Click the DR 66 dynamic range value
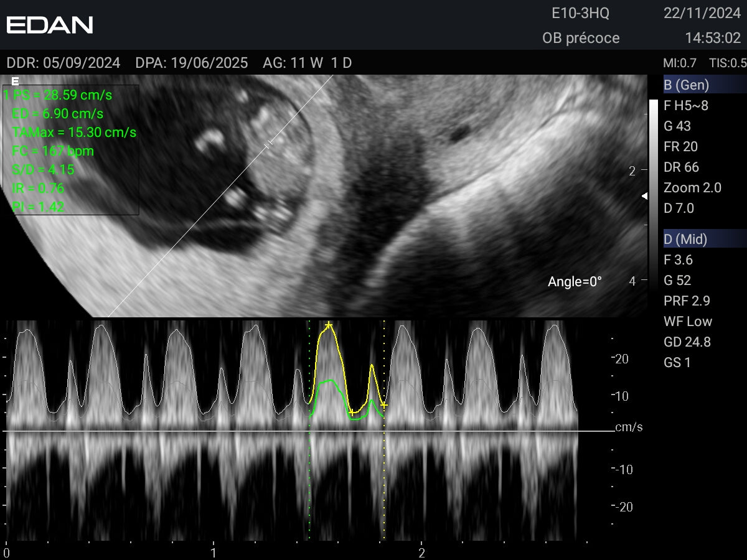 point(681,167)
